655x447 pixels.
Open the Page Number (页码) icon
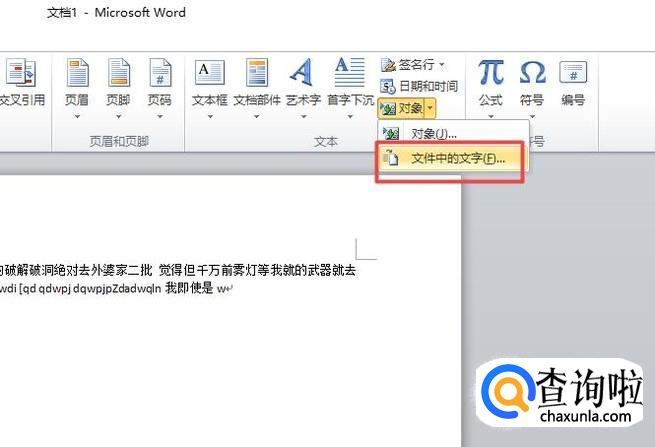pyautogui.click(x=160, y=73)
